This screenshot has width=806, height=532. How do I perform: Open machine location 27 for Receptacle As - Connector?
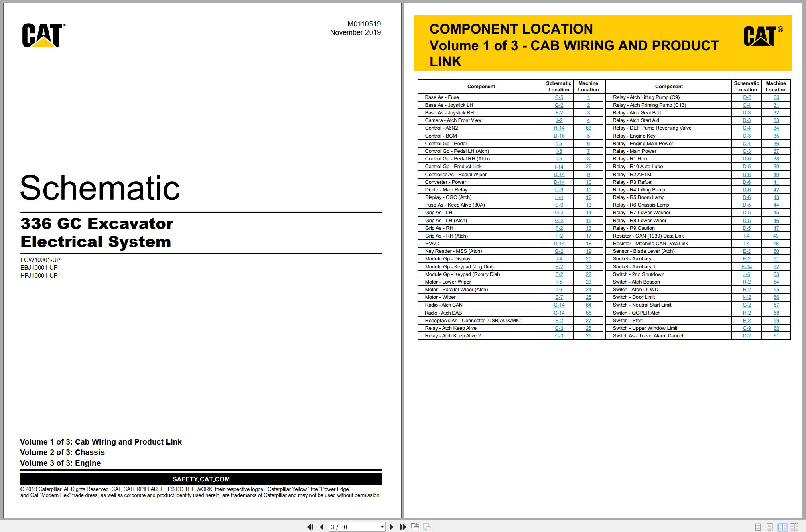tap(588, 321)
